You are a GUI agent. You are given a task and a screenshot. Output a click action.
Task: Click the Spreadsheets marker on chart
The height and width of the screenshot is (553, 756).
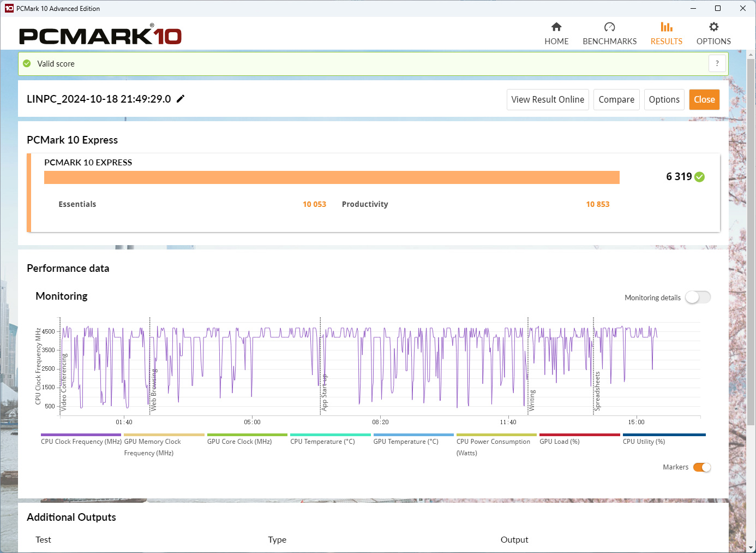(x=597, y=391)
